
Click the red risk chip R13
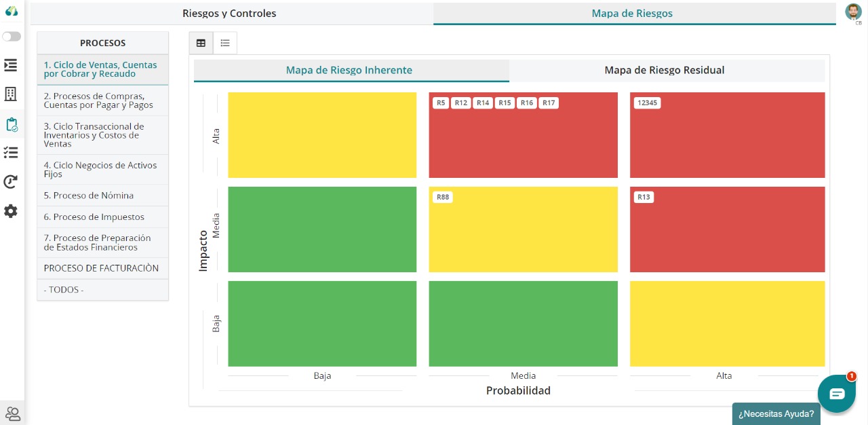643,197
